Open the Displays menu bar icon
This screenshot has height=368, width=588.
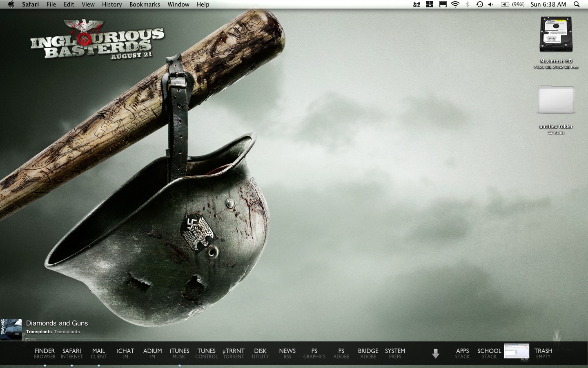(443, 4)
